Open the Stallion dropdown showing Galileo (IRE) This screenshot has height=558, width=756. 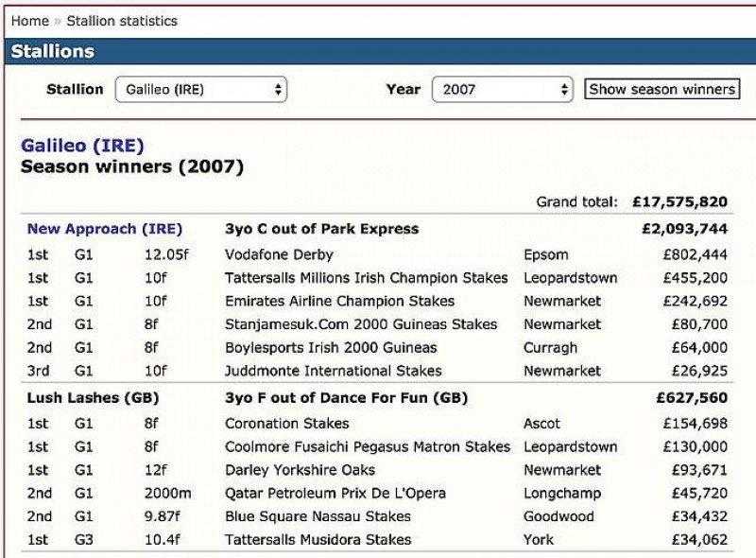199,90
